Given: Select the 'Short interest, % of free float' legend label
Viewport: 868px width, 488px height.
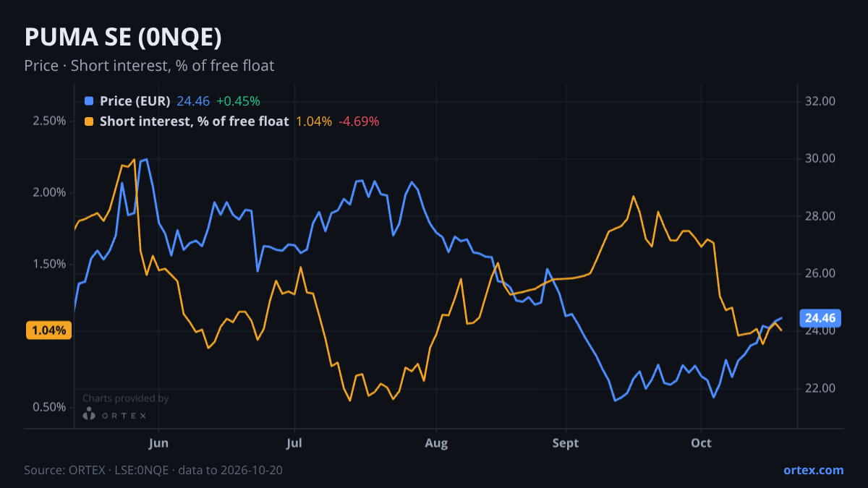Looking at the screenshot, I should point(195,121).
